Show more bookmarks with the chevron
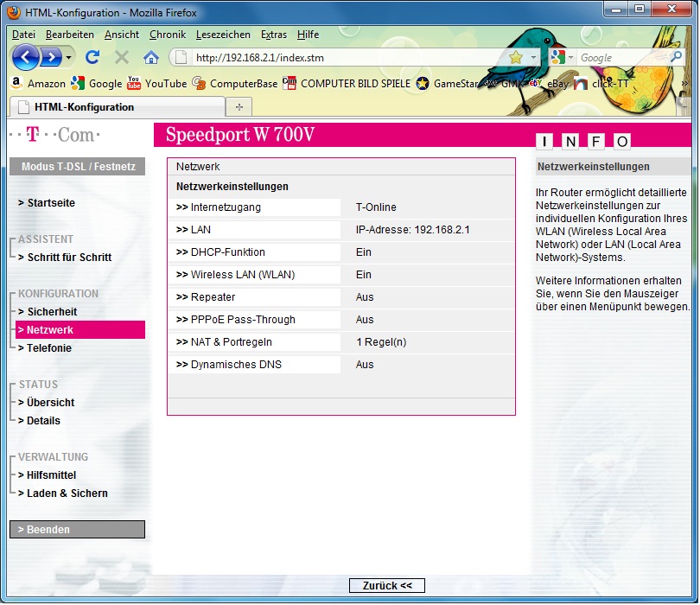This screenshot has width=700, height=605. 684,84
